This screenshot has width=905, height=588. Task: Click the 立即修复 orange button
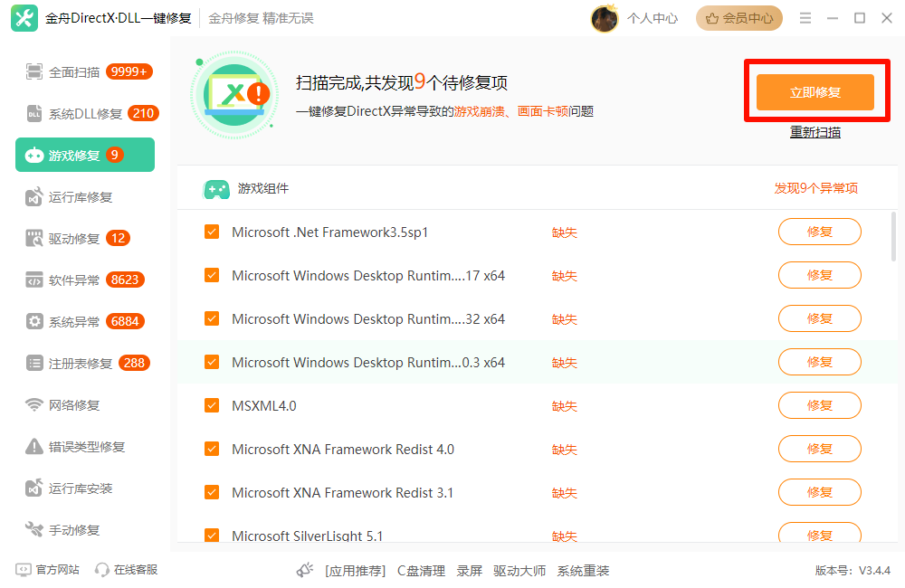(815, 91)
